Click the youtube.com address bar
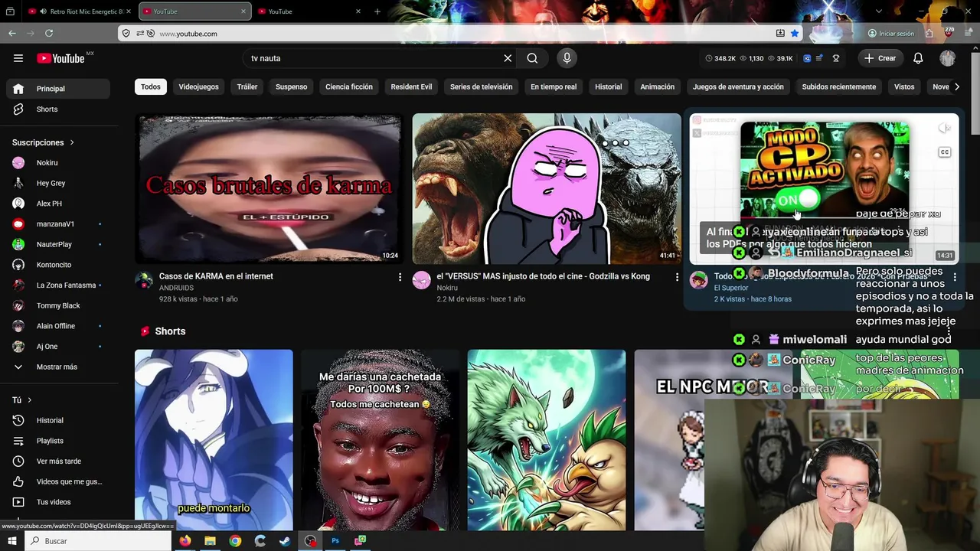This screenshot has height=551, width=980. click(459, 34)
